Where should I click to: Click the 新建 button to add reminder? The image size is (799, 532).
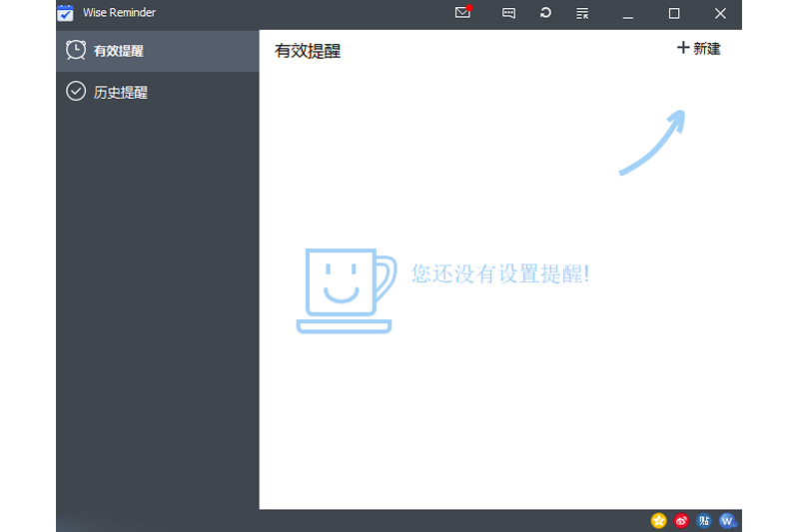[698, 48]
